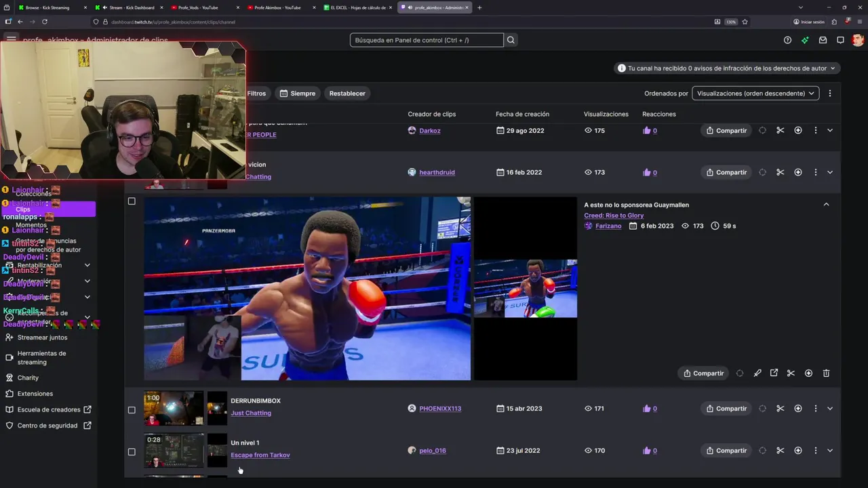Image resolution: width=868 pixels, height=488 pixels.
Task: Delete the expanded clip with trash icon
Action: click(826, 373)
